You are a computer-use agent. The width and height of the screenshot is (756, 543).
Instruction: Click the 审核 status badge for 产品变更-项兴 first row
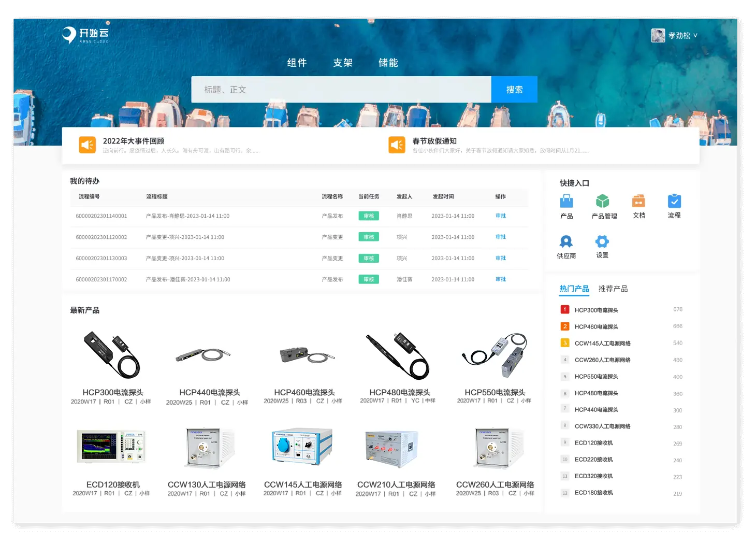coord(369,237)
